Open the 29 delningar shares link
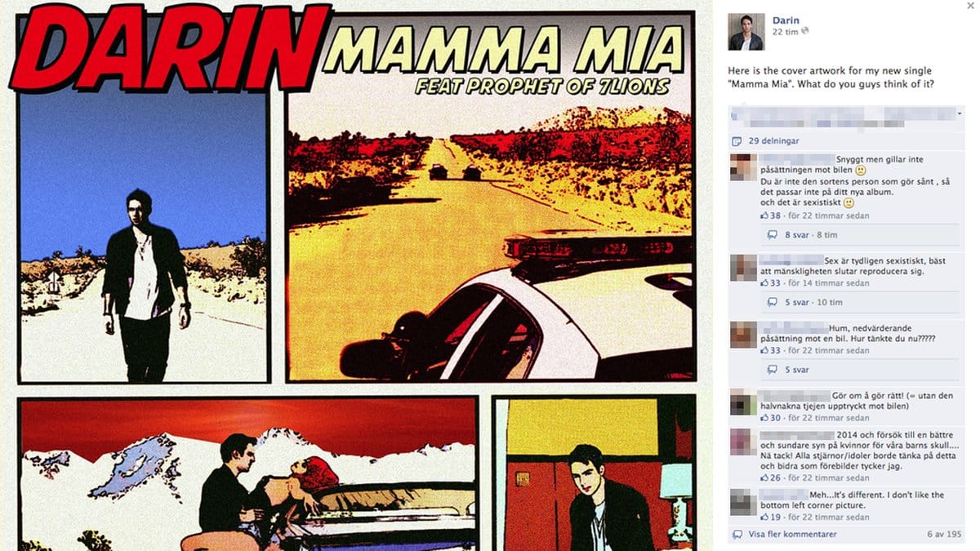This screenshot has width=980, height=551. click(x=773, y=140)
